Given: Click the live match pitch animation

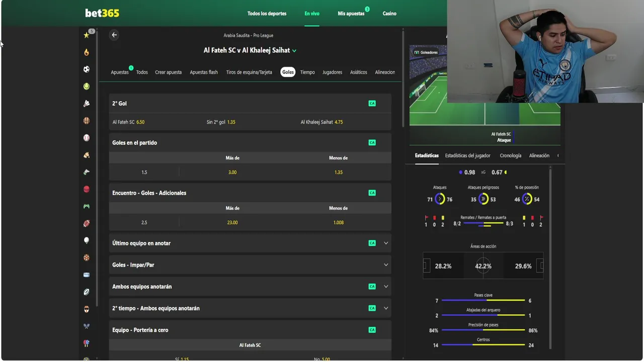Looking at the screenshot, I should pos(485,85).
